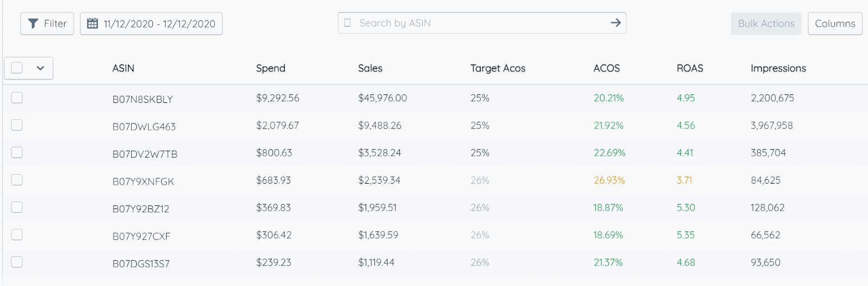Click the Filter button
Screen dimensions: 868x286
point(47,23)
